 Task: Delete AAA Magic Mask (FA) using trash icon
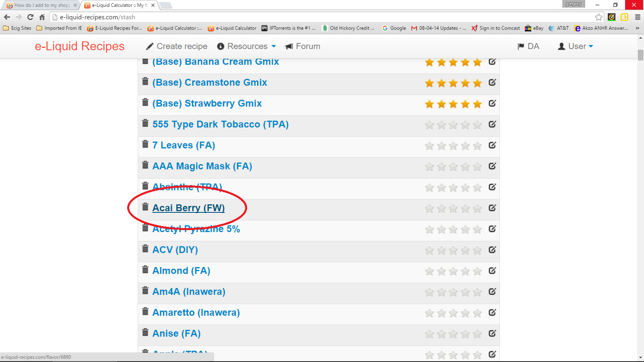click(145, 165)
